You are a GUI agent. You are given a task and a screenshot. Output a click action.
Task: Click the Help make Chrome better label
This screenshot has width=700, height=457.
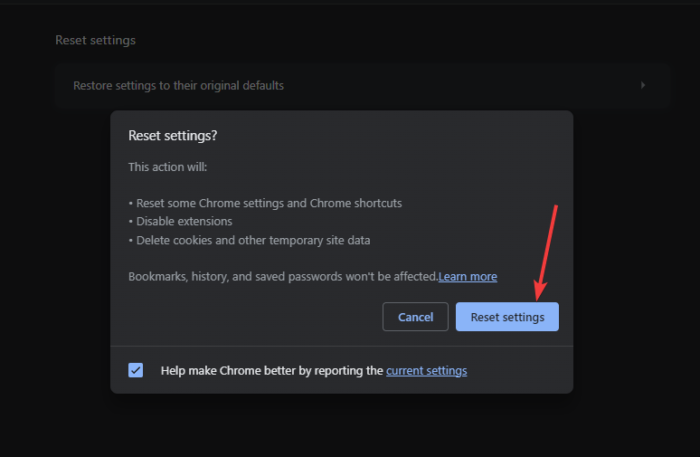coord(272,370)
